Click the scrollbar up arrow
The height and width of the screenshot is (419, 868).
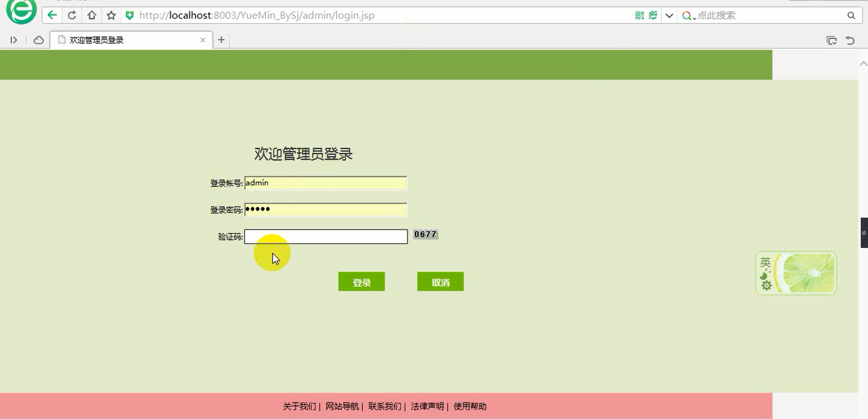[863, 64]
